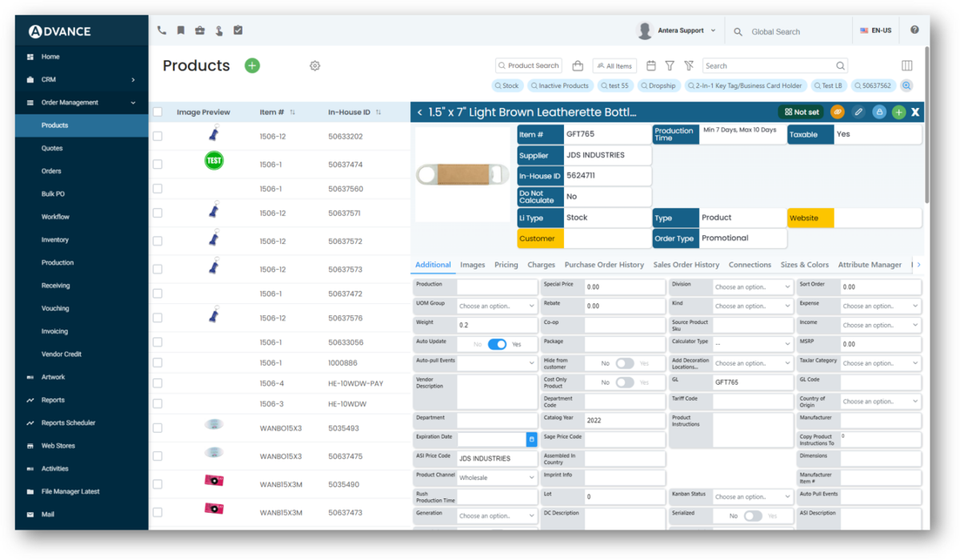Open the clipboard checklist icon in the toolbar
The width and height of the screenshot is (960, 560).
[x=238, y=30]
